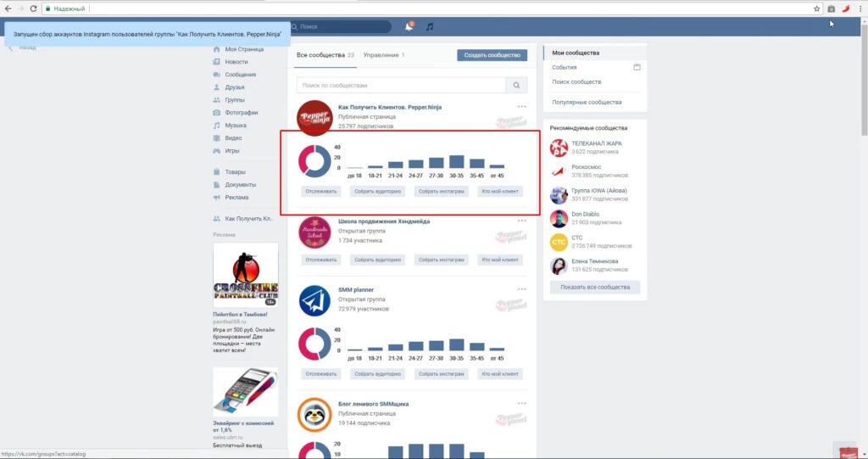
Task: Open options dots for Pepper.Ninja community
Action: (x=521, y=106)
